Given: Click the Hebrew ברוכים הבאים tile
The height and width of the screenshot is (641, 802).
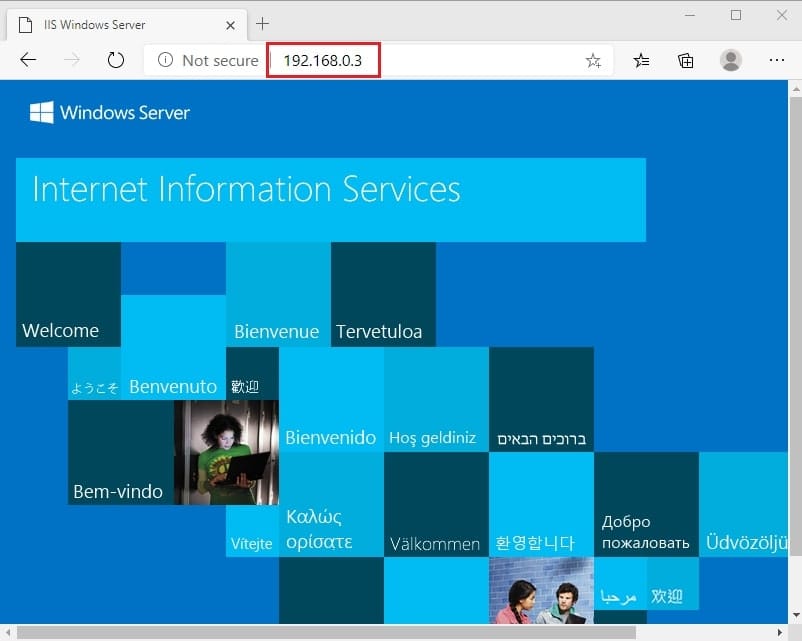Looking at the screenshot, I should click(541, 400).
